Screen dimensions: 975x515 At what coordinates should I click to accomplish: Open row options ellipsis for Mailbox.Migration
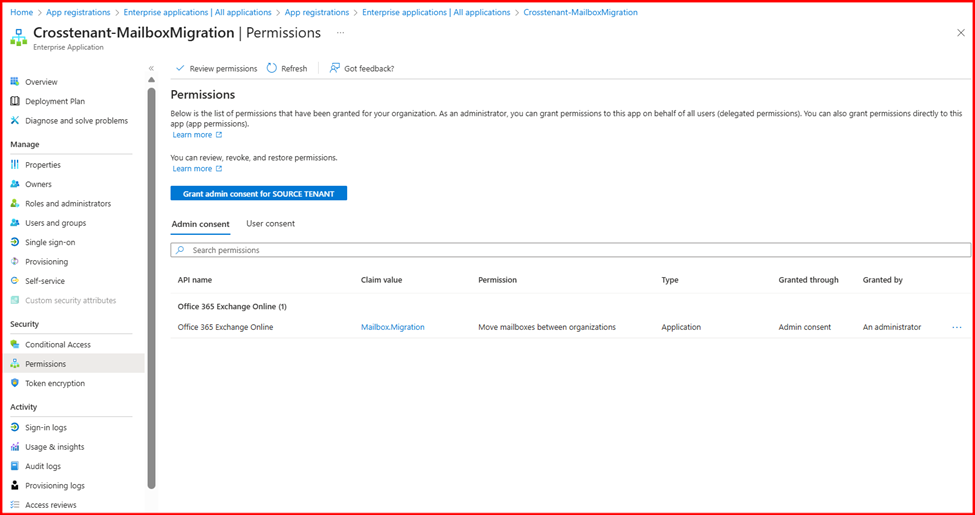957,328
